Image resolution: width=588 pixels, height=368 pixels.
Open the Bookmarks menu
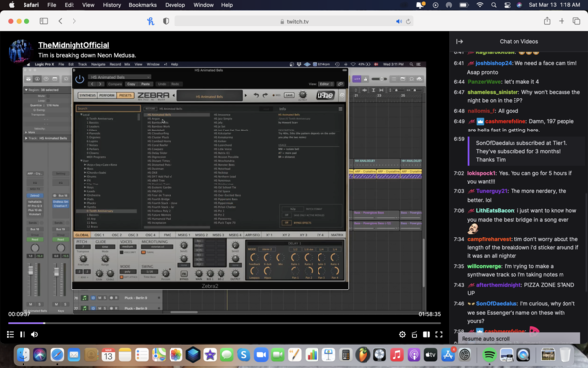[x=142, y=5]
